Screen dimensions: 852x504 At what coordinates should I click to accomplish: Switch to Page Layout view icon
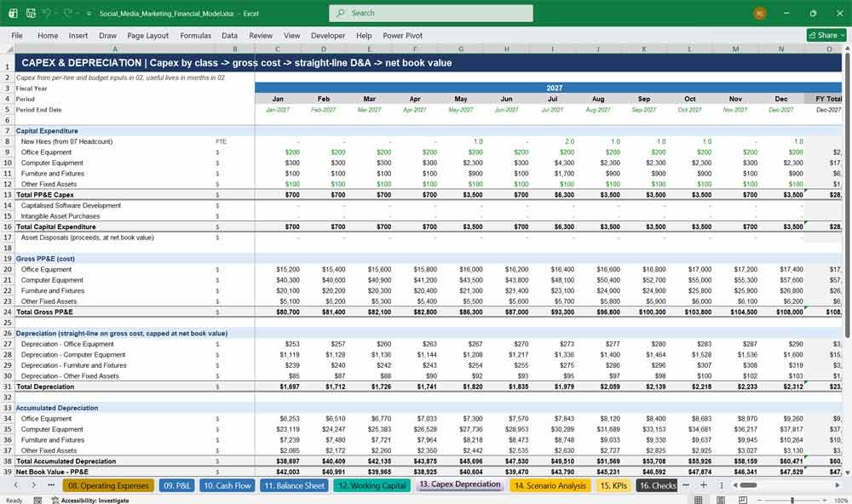(721, 501)
